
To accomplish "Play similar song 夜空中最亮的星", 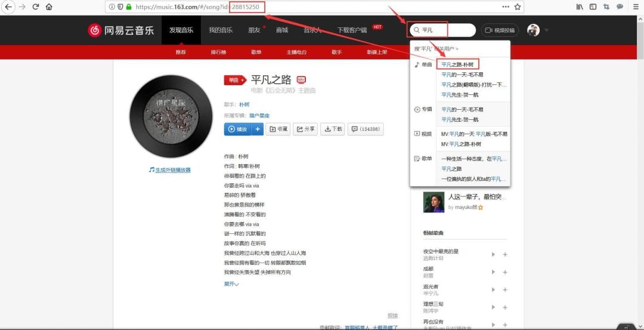I will pyautogui.click(x=493, y=255).
